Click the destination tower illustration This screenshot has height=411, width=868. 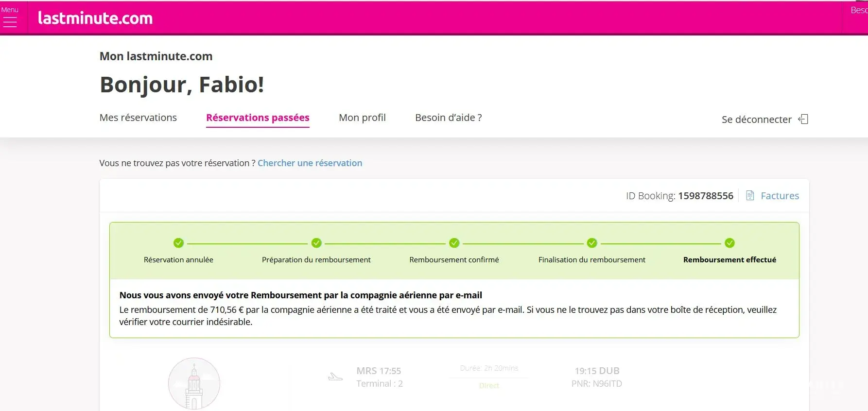194,384
